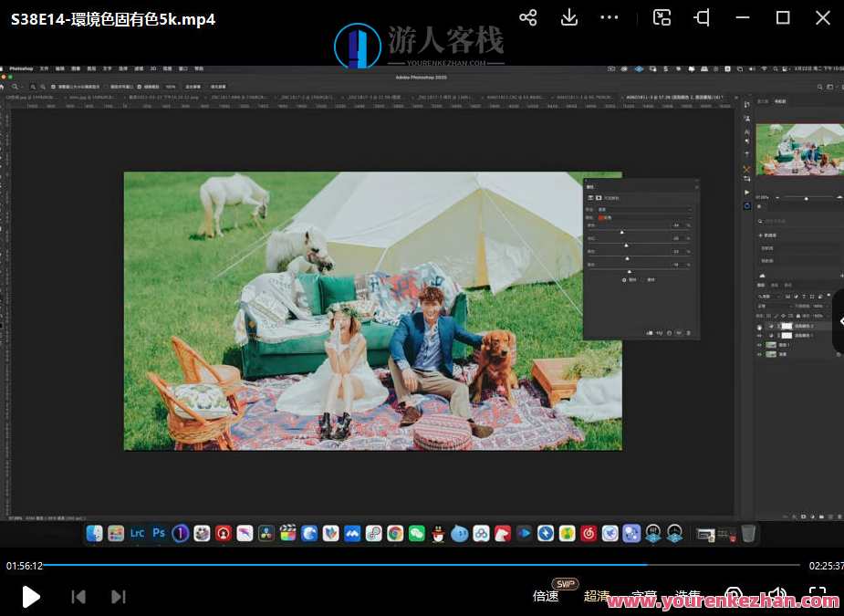Open the three-dot more options menu
Screen dimensions: 844x616
[x=610, y=17]
